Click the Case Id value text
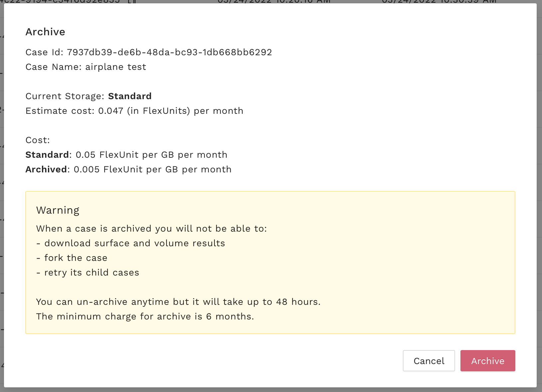Image resolution: width=542 pixels, height=392 pixels. click(x=169, y=52)
